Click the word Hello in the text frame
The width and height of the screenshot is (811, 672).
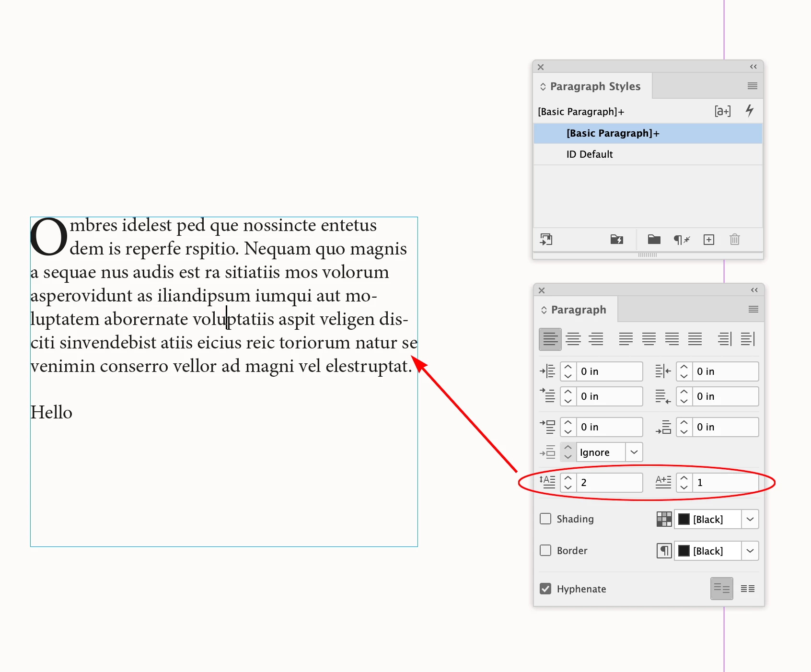point(51,412)
